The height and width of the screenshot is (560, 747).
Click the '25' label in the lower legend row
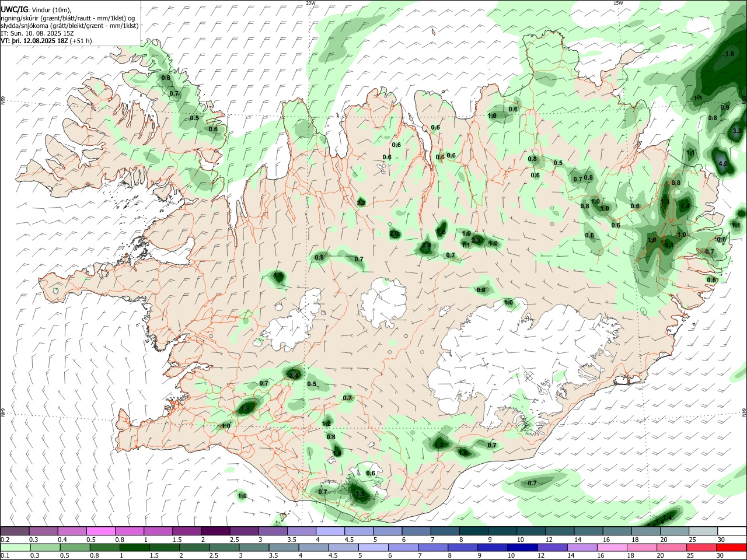click(x=692, y=555)
